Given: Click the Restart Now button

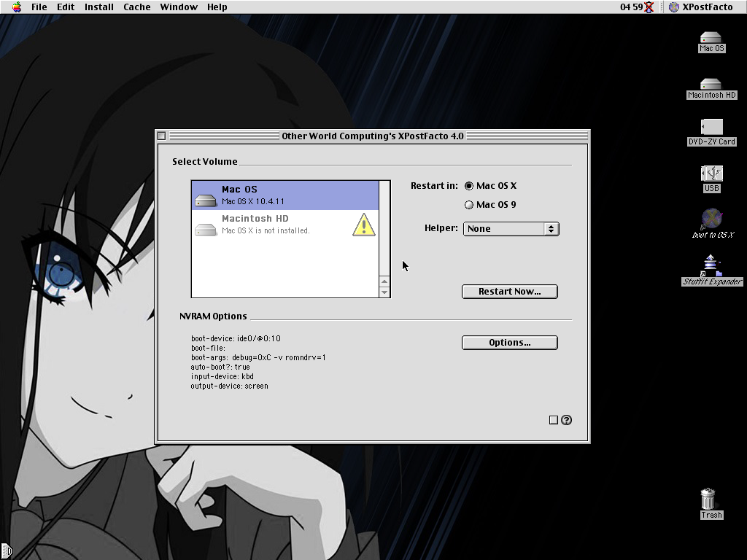Looking at the screenshot, I should coord(510,292).
